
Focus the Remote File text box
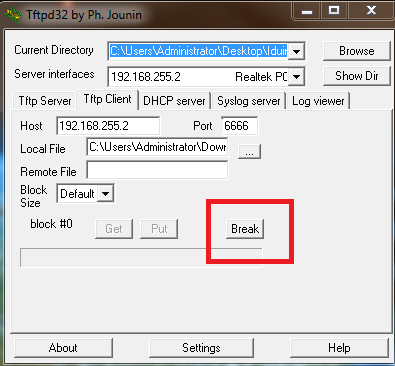[157, 170]
